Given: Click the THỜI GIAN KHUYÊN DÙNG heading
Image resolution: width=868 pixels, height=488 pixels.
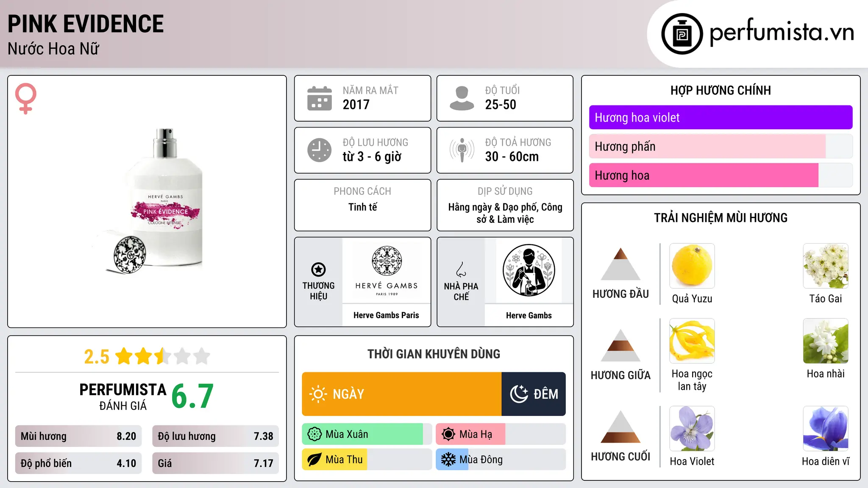Looking at the screenshot, I should [x=434, y=354].
